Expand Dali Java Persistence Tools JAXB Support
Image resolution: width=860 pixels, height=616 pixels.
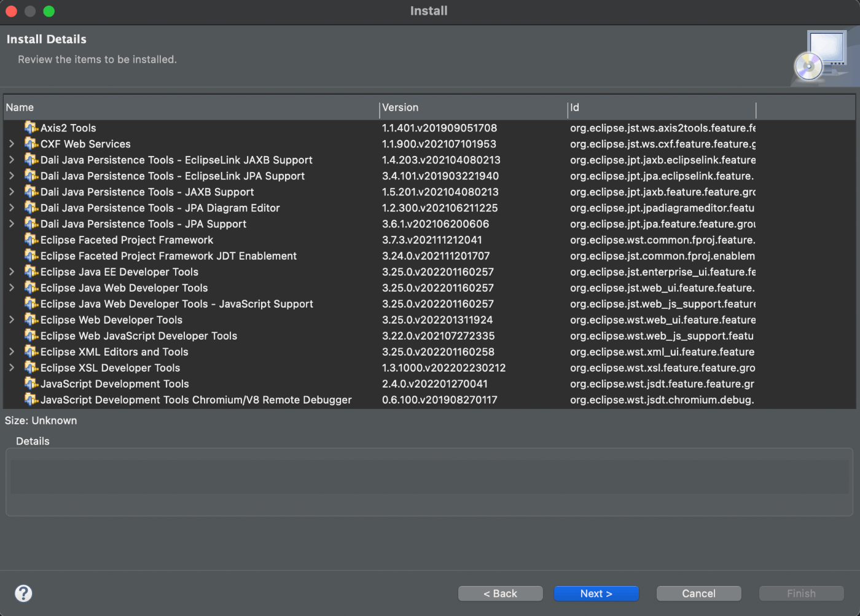click(12, 192)
